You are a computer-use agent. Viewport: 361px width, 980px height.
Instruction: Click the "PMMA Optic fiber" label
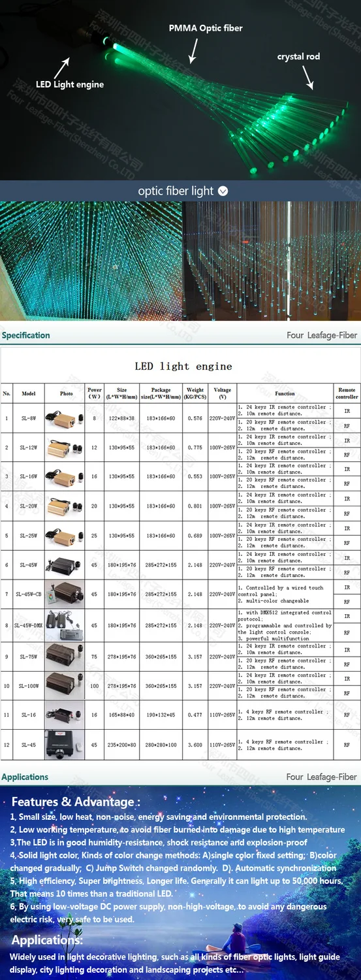pyautogui.click(x=206, y=28)
